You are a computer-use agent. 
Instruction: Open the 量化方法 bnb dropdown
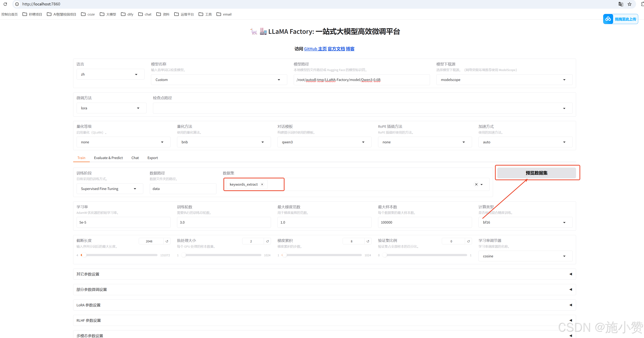tap(224, 142)
